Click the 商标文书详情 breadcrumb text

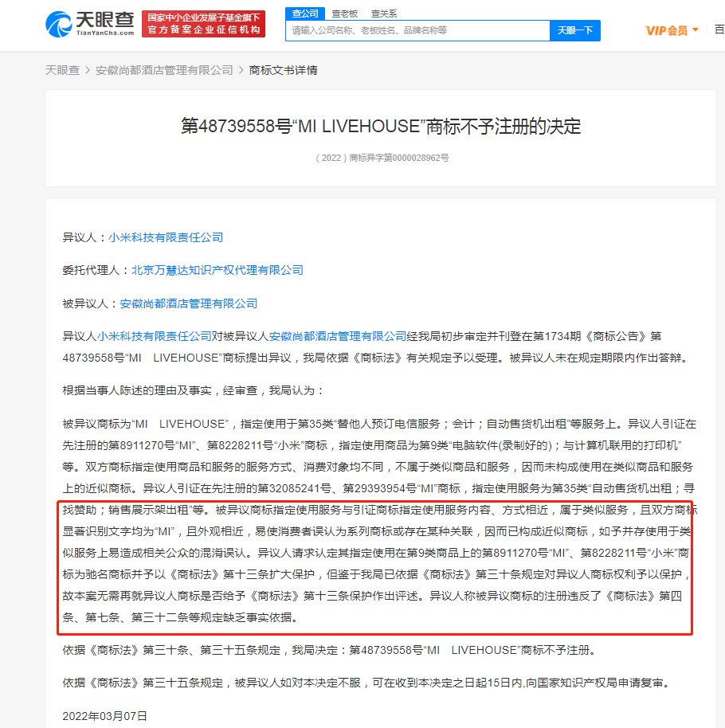[x=284, y=70]
